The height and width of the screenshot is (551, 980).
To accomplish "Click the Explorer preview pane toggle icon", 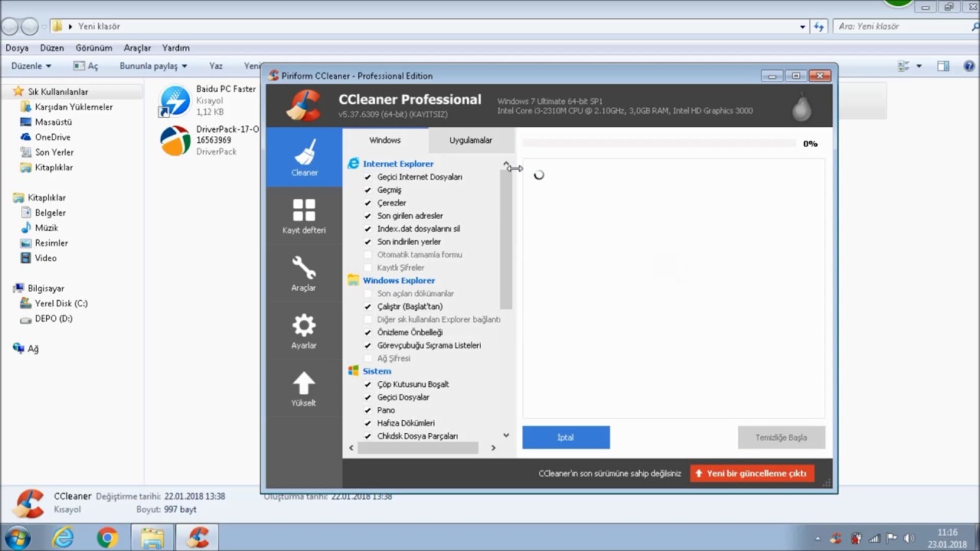I will (x=943, y=67).
